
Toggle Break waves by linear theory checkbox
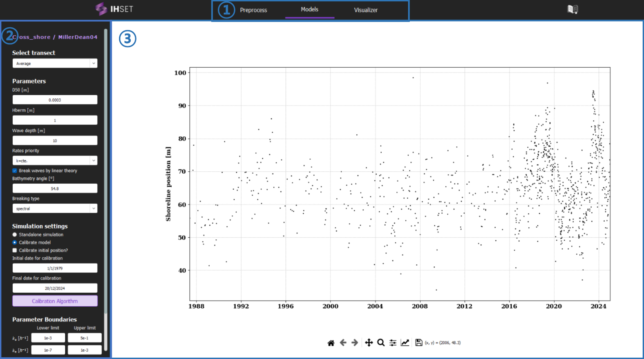coord(15,171)
